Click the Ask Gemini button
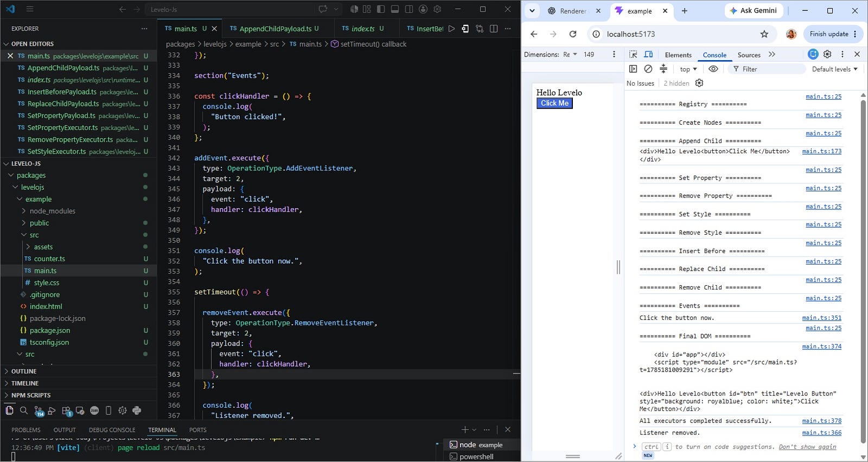Viewport: 868px width, 462px height. [753, 10]
